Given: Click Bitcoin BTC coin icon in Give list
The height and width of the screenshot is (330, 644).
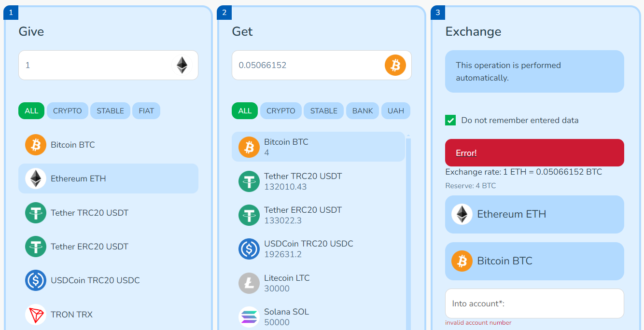Looking at the screenshot, I should click(36, 145).
